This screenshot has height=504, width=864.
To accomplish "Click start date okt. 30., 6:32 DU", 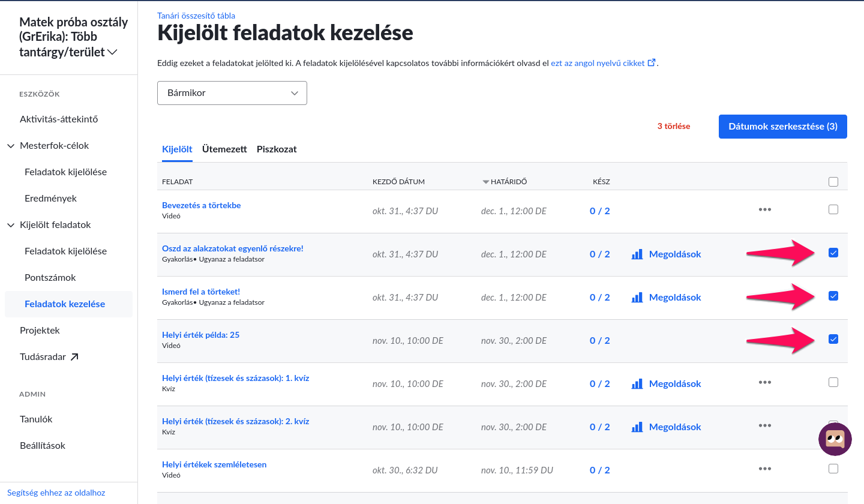I will (405, 470).
